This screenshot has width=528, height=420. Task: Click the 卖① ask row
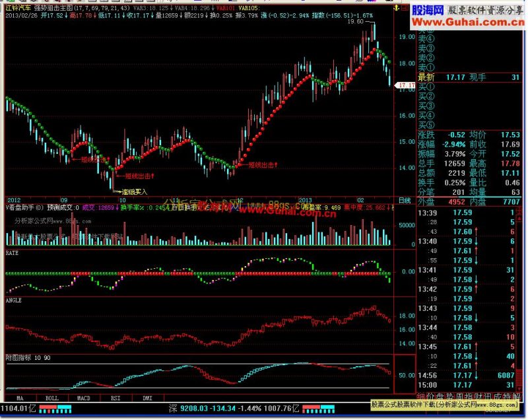(x=469, y=68)
